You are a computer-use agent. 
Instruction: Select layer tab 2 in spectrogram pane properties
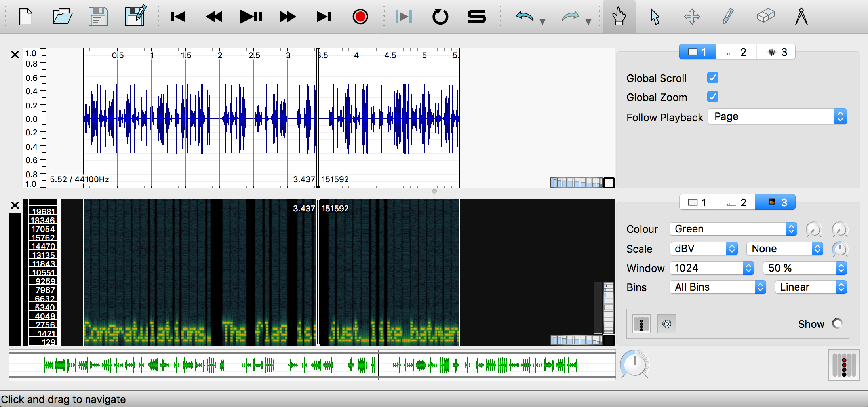pos(736,202)
